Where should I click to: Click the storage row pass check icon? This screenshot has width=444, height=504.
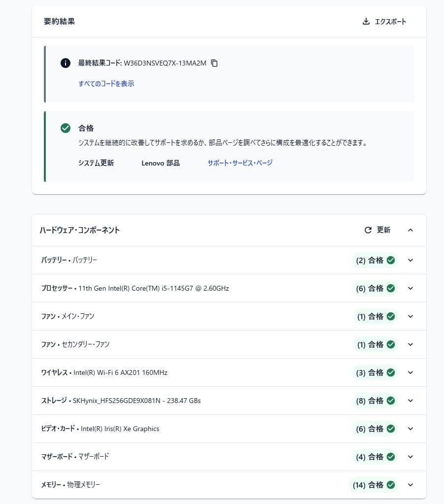click(391, 401)
